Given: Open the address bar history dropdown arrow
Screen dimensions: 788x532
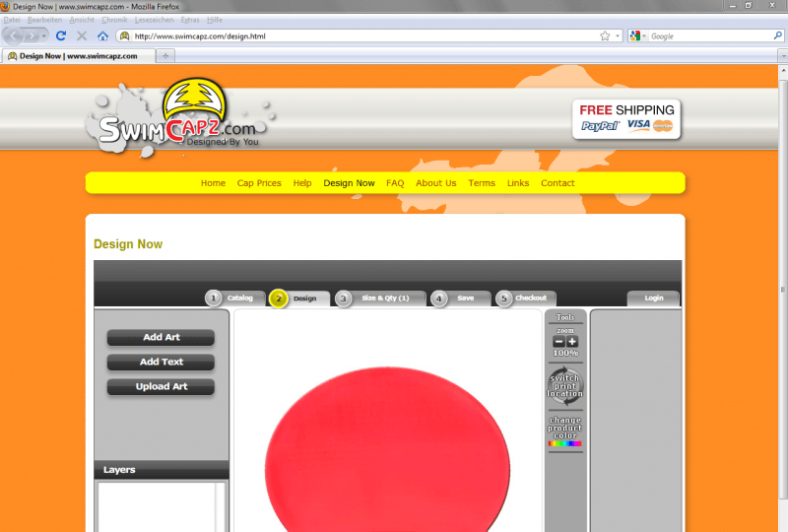Looking at the screenshot, I should point(618,36).
